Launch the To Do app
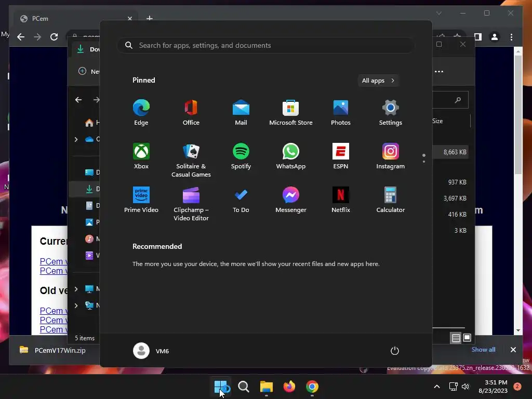The width and height of the screenshot is (532, 399). tap(241, 200)
